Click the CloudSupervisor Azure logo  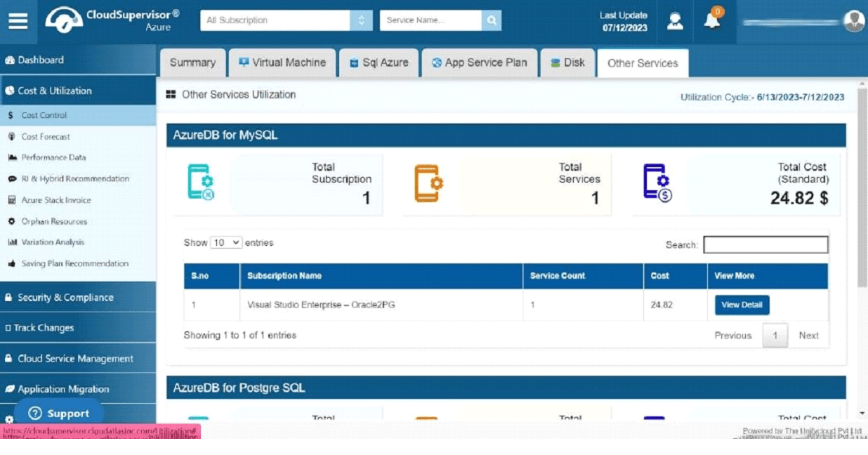(x=112, y=20)
